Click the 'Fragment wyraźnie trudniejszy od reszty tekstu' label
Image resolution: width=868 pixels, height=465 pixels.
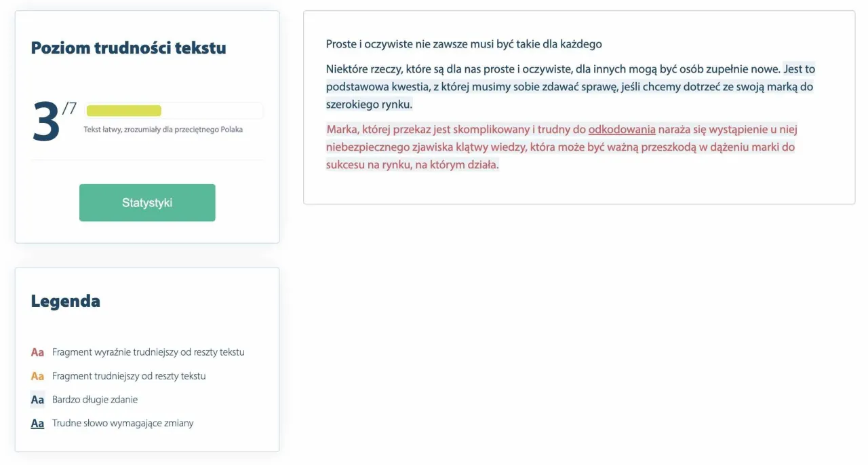(x=148, y=352)
